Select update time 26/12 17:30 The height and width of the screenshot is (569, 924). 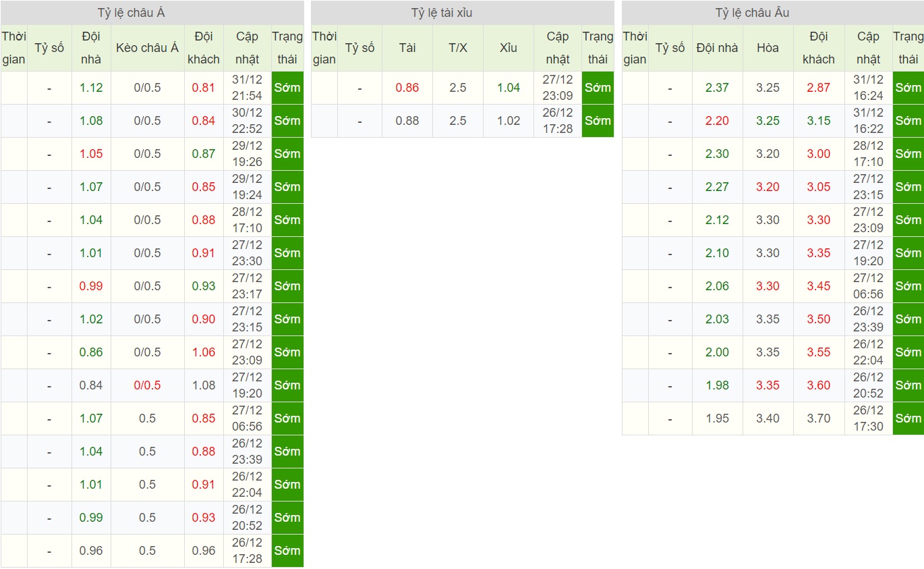[868, 418]
